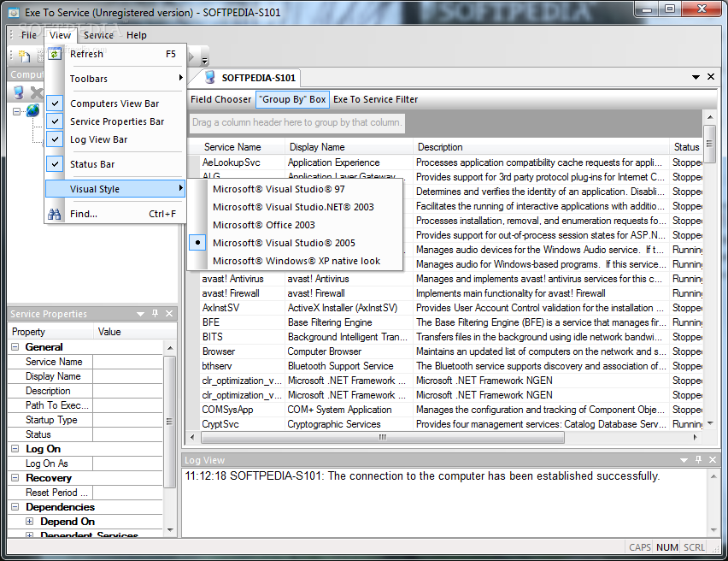The image size is (728, 561).
Task: Toggle Service Properties Bar visibility
Action: point(115,121)
